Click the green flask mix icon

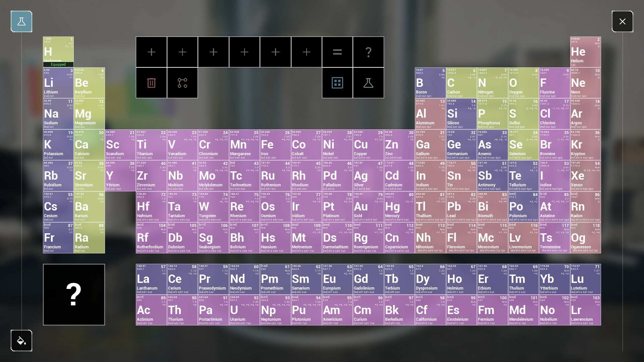click(368, 83)
